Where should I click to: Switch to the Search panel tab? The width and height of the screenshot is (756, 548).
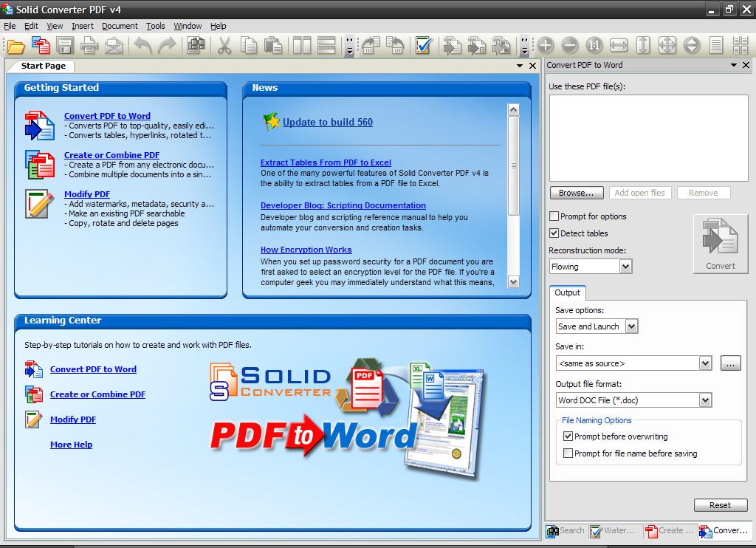[566, 530]
